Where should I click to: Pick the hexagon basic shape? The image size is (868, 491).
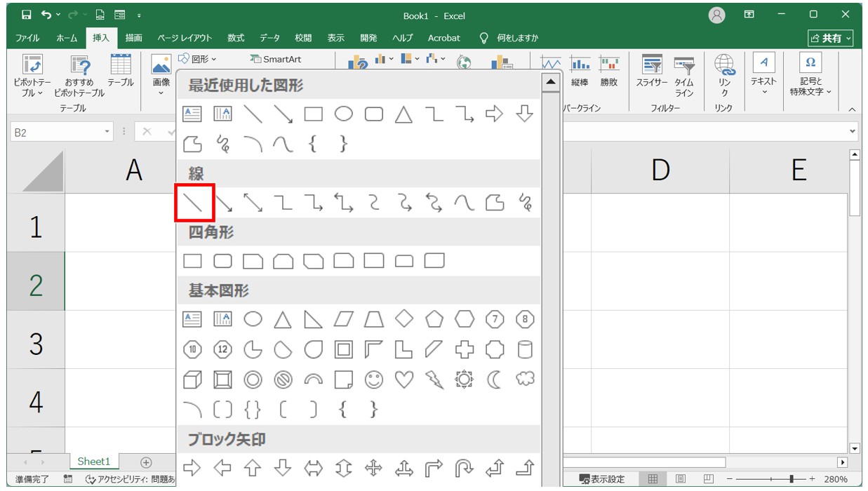point(465,320)
